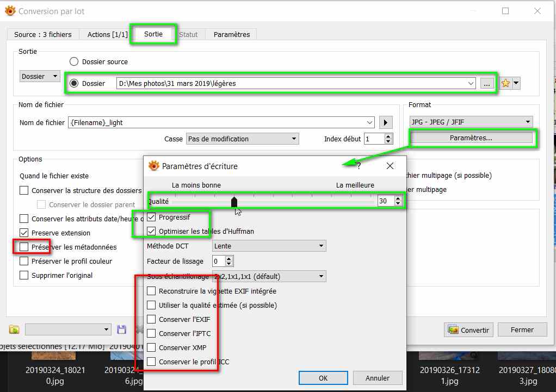Click the save preset floppy icon
The height and width of the screenshot is (392, 556).
121,329
